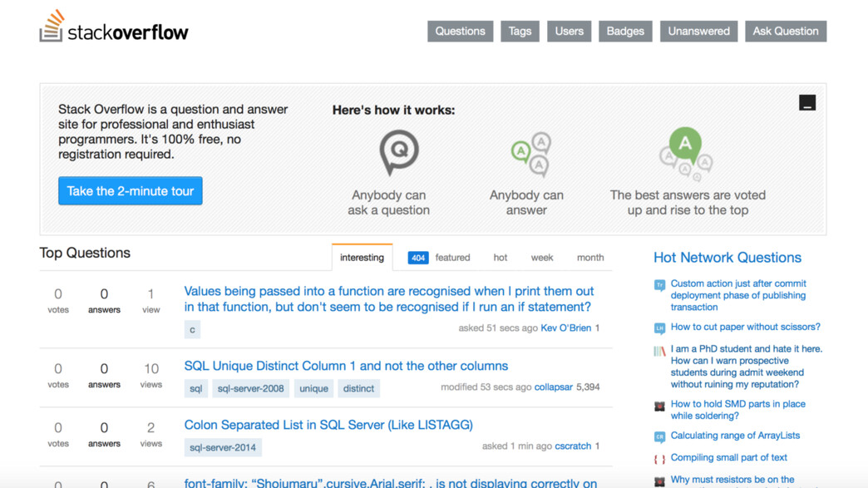Switch to the featured tab
This screenshot has height=488, width=868.
[x=452, y=257]
